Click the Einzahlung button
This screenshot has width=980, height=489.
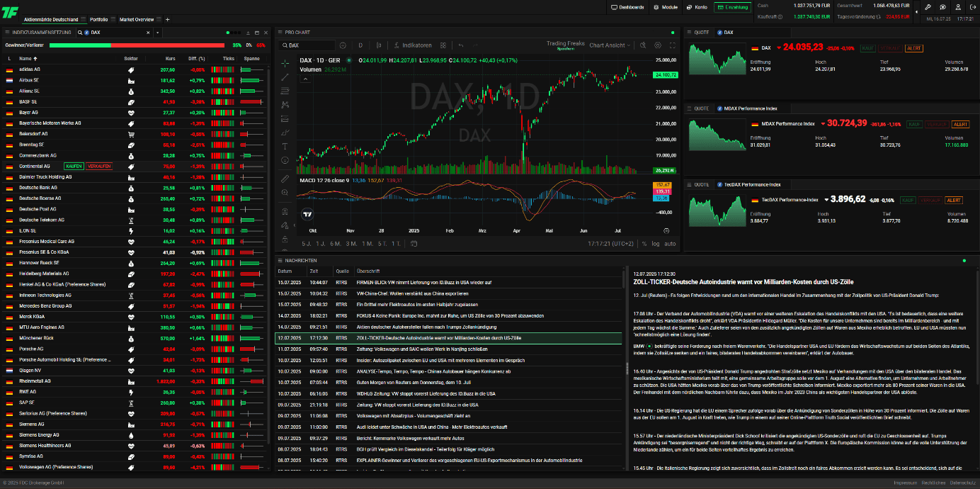(x=733, y=7)
